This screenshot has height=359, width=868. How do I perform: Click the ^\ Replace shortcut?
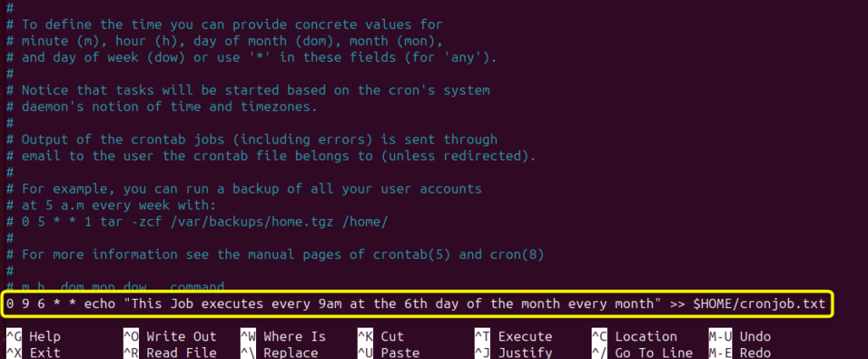coord(279,353)
